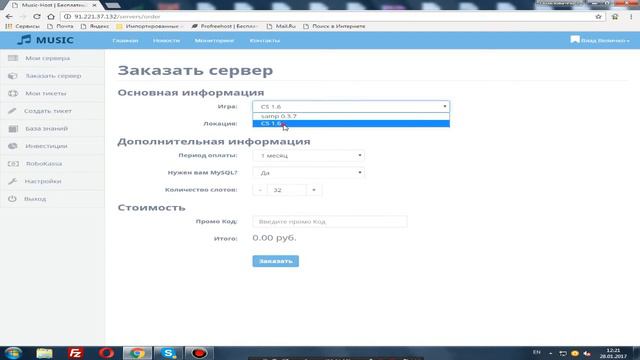Viewport: 640px width, 360px height.
Task: Bookmark page with star icon
Action: 598,17
